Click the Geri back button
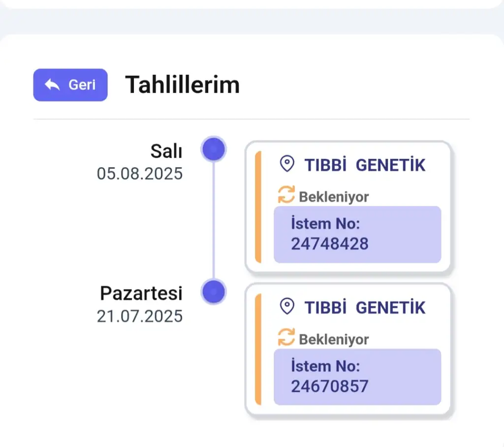 [70, 85]
